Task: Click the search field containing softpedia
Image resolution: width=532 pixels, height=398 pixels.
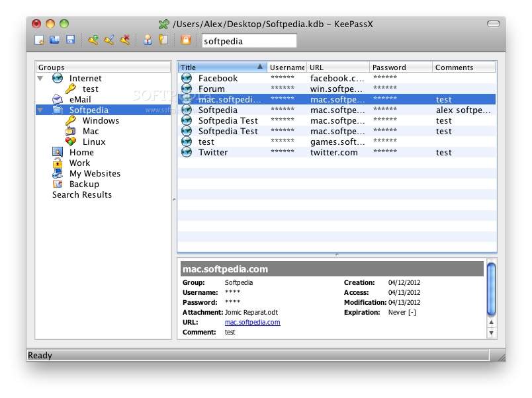Action: coord(249,41)
